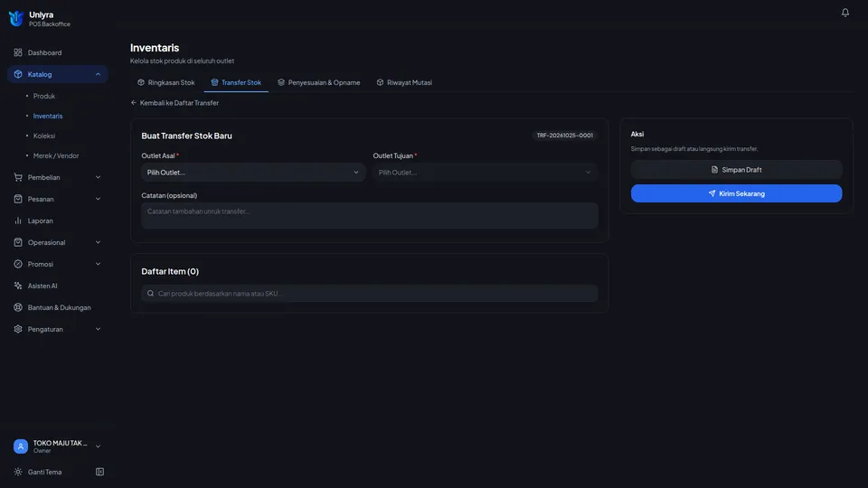The image size is (868, 488).
Task: Open the Outlet Tujuan dropdown
Action: point(485,172)
